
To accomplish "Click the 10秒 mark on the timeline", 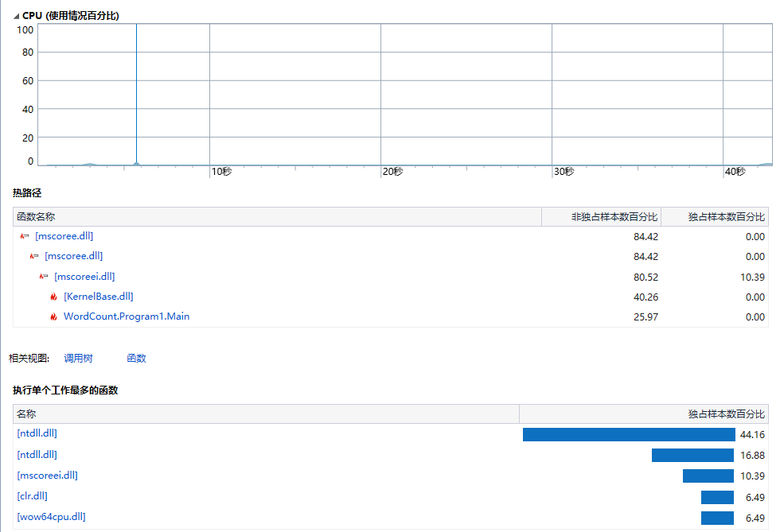I will click(221, 172).
